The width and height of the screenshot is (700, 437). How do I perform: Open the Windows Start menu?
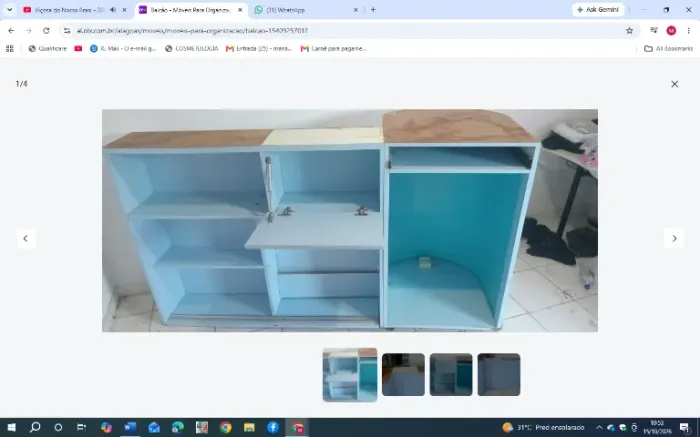click(x=11, y=427)
